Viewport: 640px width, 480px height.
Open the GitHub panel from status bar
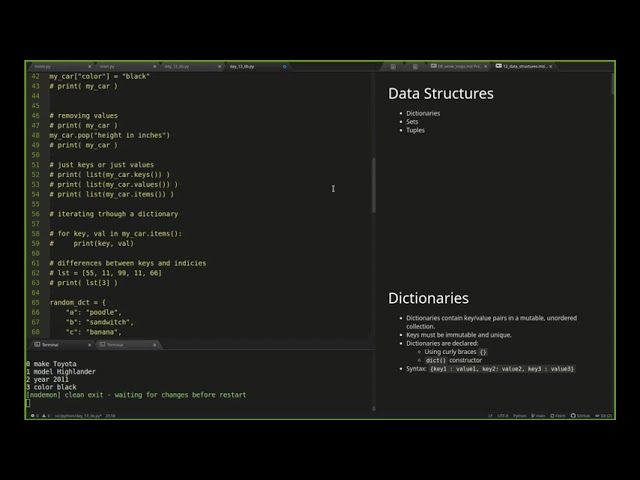pos(580,416)
